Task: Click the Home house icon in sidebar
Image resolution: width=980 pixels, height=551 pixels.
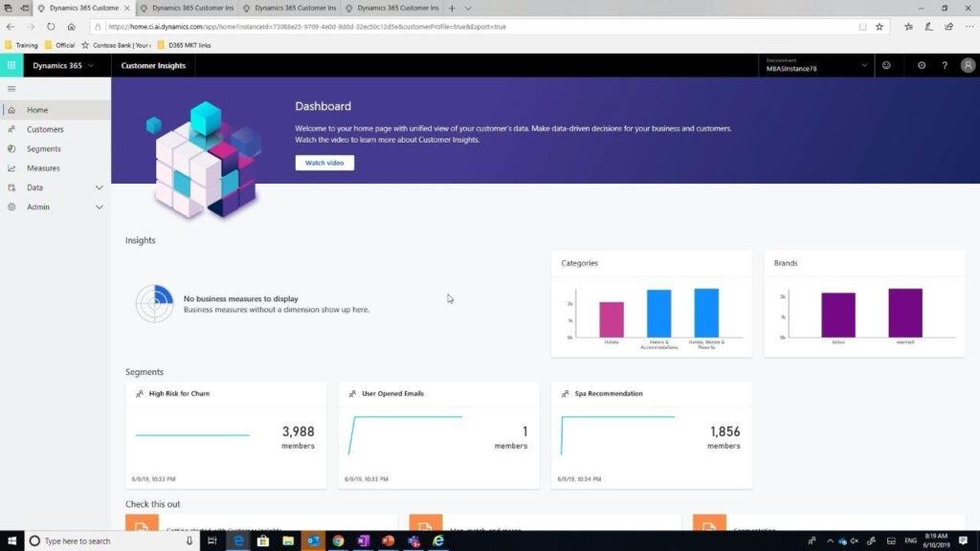Action: [11, 110]
